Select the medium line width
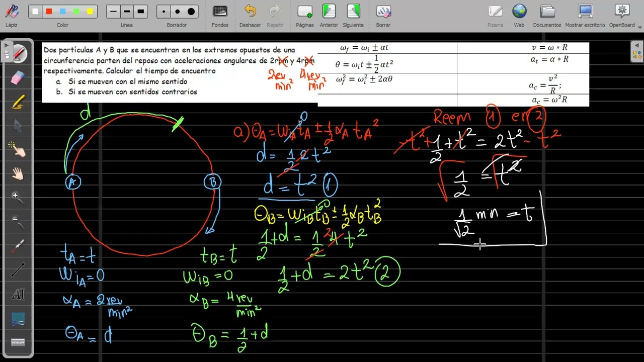Image resolution: width=644 pixels, height=362 pixels. pos(127,12)
